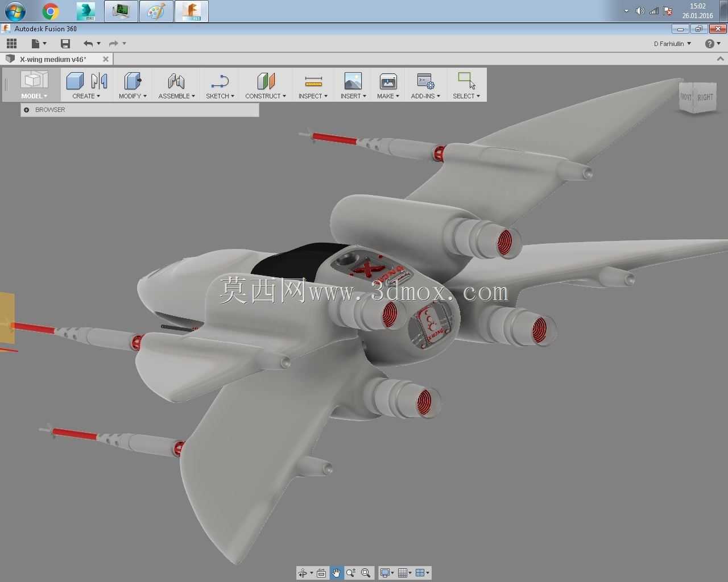
Task: Open the Viewports layout menu
Action: pos(423,573)
